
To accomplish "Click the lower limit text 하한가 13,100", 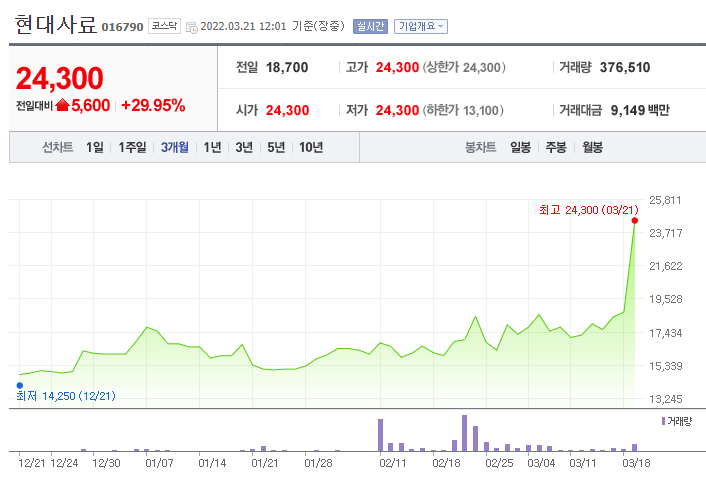I will pos(463,110).
